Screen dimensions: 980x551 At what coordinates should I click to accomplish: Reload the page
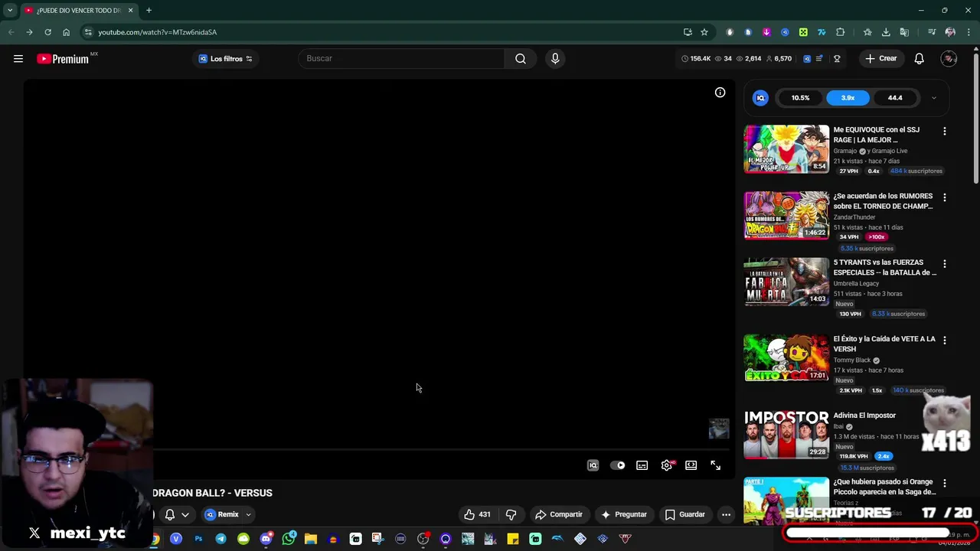point(47,32)
